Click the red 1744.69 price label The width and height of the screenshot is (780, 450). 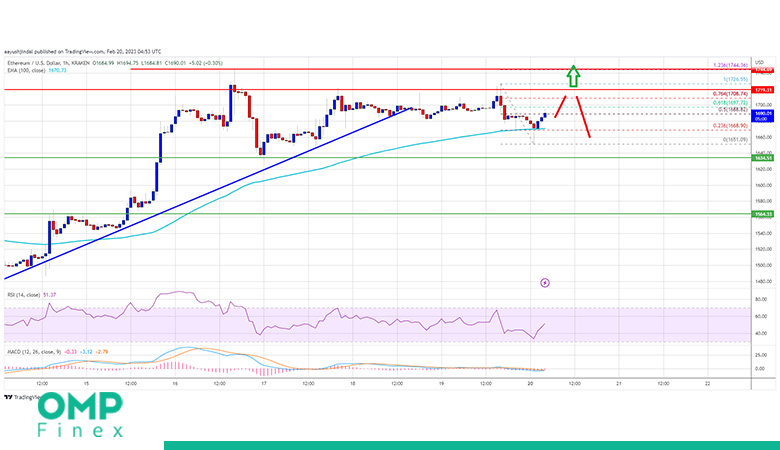click(x=764, y=70)
